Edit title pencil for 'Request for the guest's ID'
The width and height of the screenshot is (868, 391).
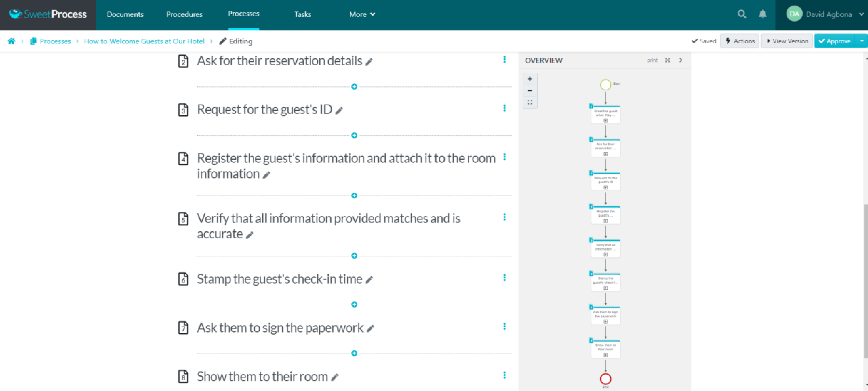pyautogui.click(x=339, y=110)
